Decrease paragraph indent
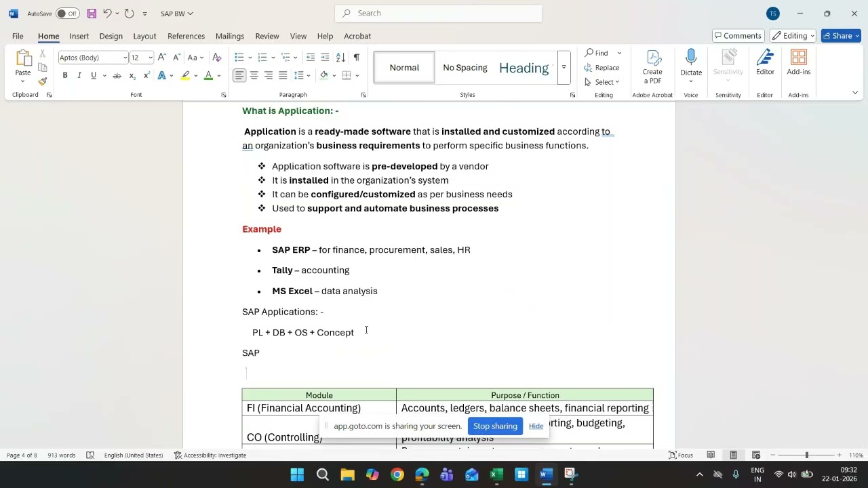868x488 pixels. 311,58
